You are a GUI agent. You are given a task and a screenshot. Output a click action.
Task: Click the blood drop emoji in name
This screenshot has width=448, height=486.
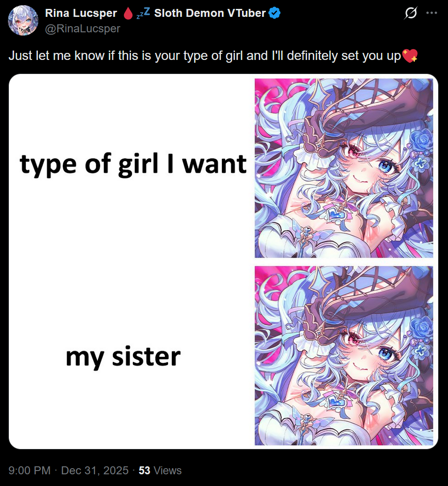[128, 13]
